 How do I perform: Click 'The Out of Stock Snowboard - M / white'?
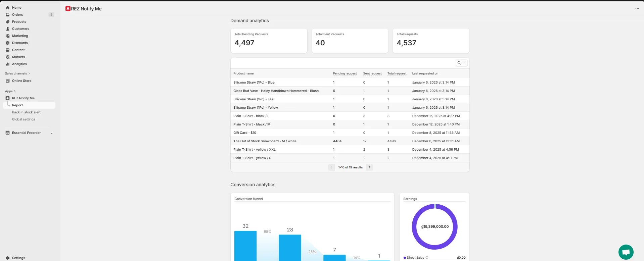(265, 141)
